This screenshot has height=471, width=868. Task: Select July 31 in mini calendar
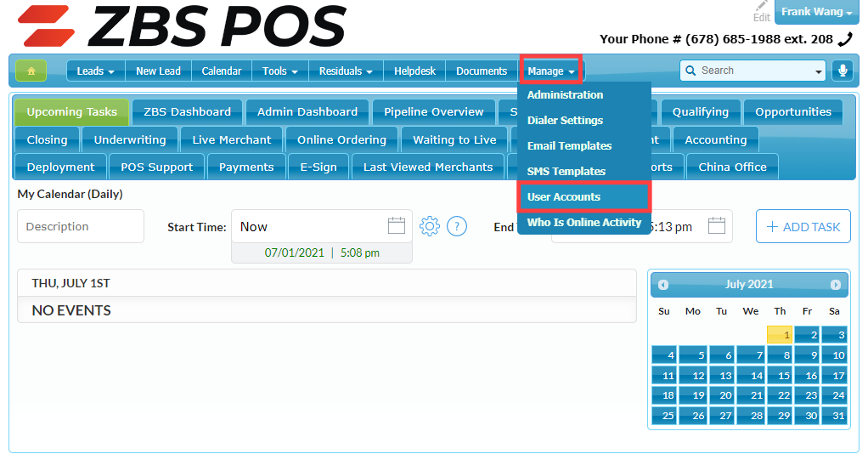(834, 416)
